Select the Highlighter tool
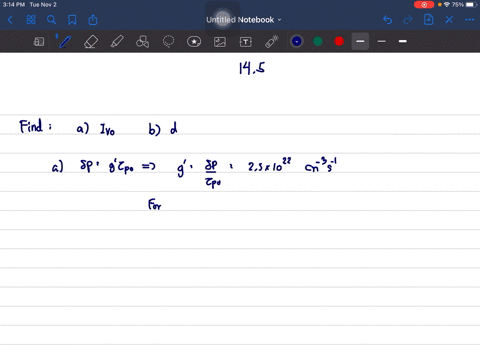This screenshot has width=480, height=360. click(117, 42)
